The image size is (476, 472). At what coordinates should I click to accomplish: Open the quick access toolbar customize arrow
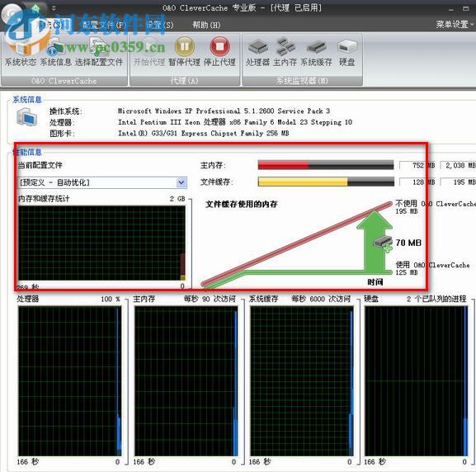point(54,8)
